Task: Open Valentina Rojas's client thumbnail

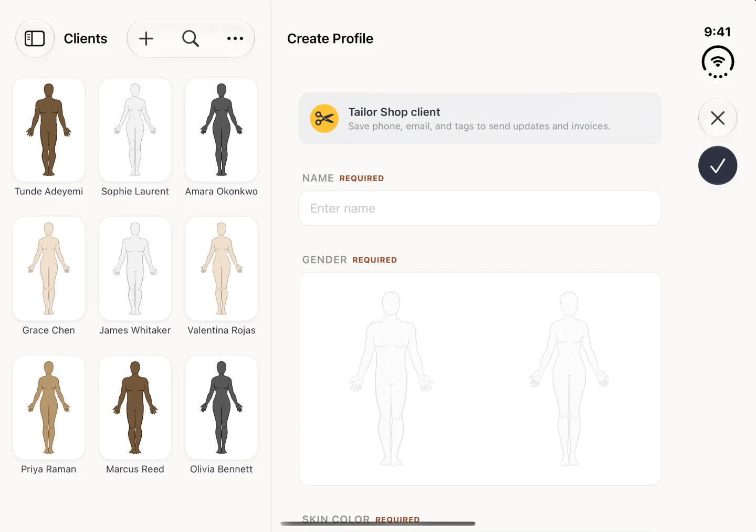Action: [222, 268]
